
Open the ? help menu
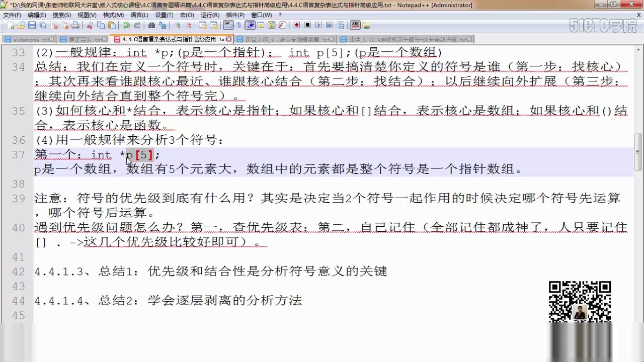click(x=280, y=15)
